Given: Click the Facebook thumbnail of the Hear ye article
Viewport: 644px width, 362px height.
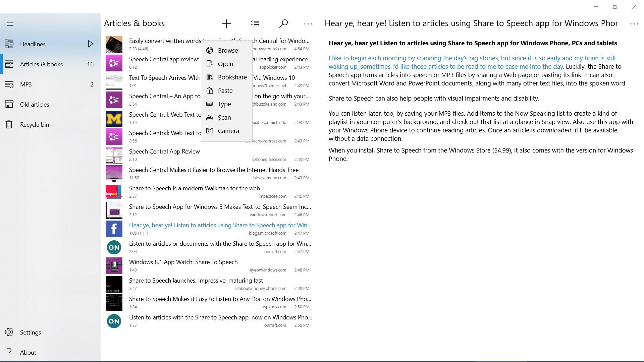Looking at the screenshot, I should [x=114, y=229].
